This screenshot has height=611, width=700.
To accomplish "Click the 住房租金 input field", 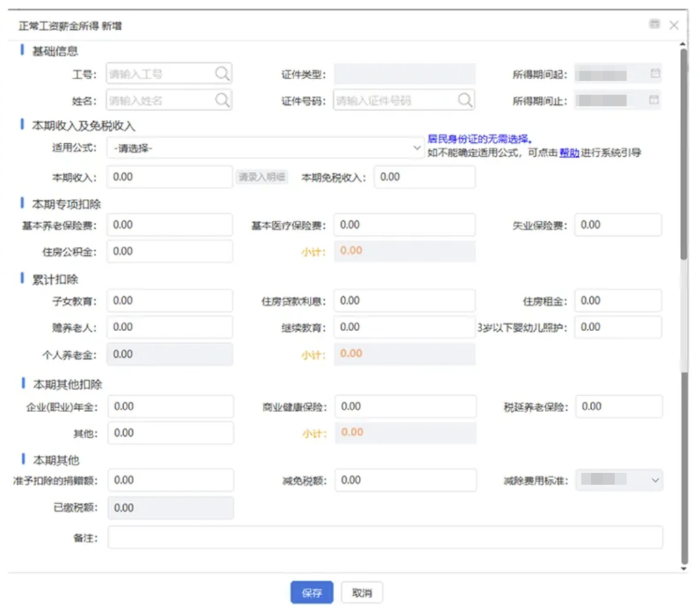I will (618, 301).
